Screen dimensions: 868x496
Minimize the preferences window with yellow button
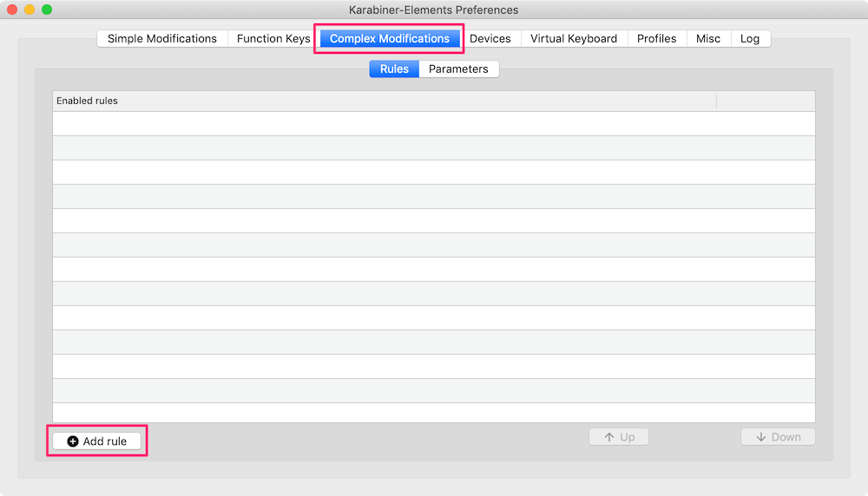pos(30,10)
